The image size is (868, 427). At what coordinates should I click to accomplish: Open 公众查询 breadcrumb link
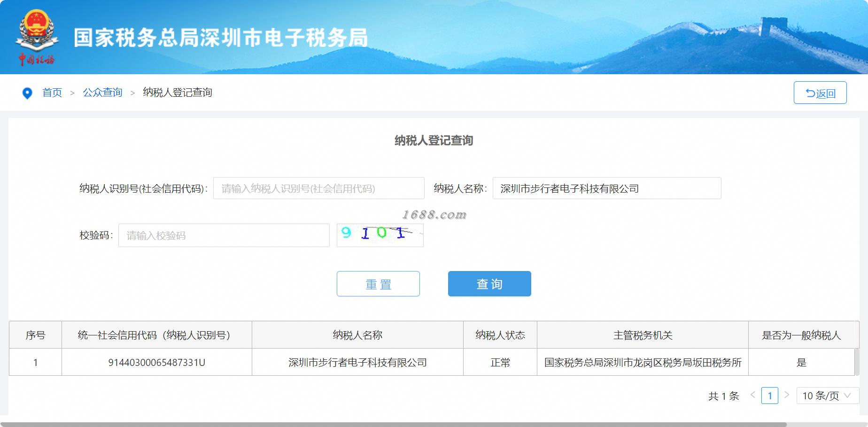pos(102,93)
